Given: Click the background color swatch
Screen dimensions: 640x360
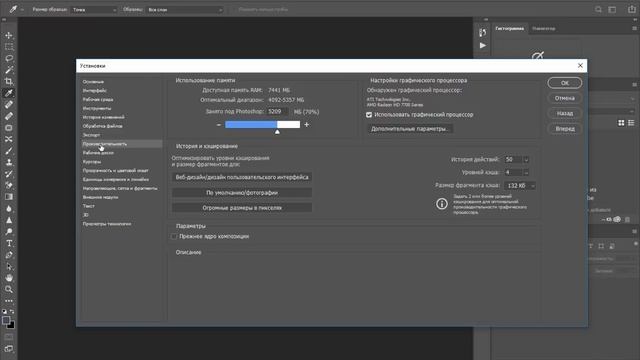Looking at the screenshot, I should point(11,325).
